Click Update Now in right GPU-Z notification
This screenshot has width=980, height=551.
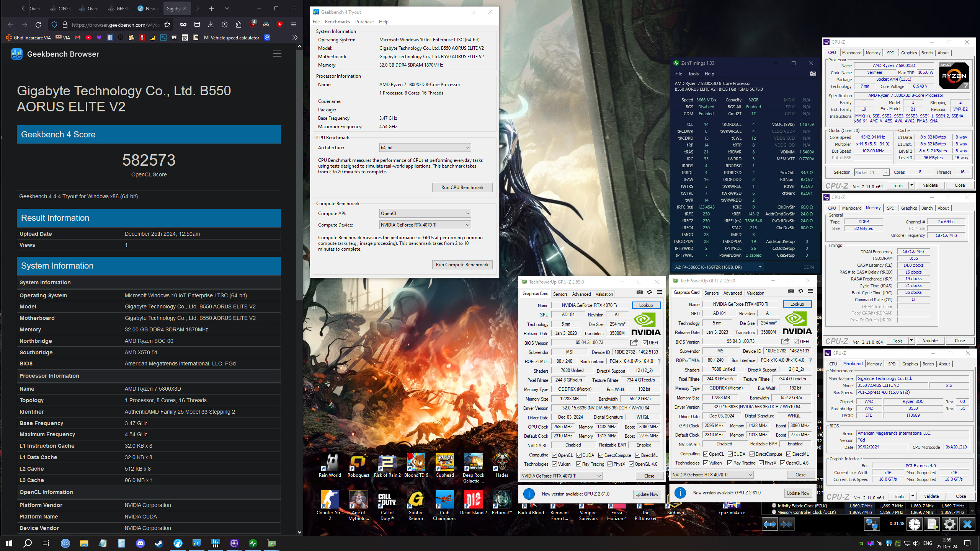click(x=798, y=493)
